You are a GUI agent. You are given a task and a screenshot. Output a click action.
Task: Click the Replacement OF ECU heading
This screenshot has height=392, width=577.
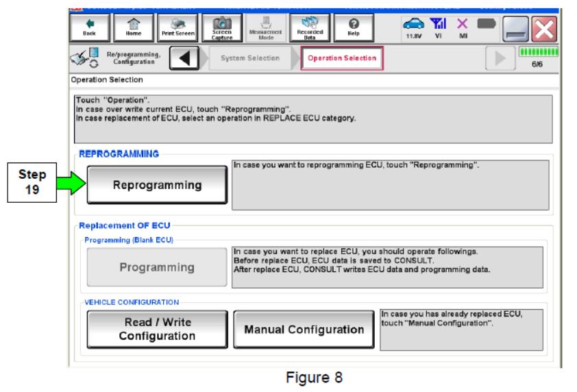pos(125,225)
